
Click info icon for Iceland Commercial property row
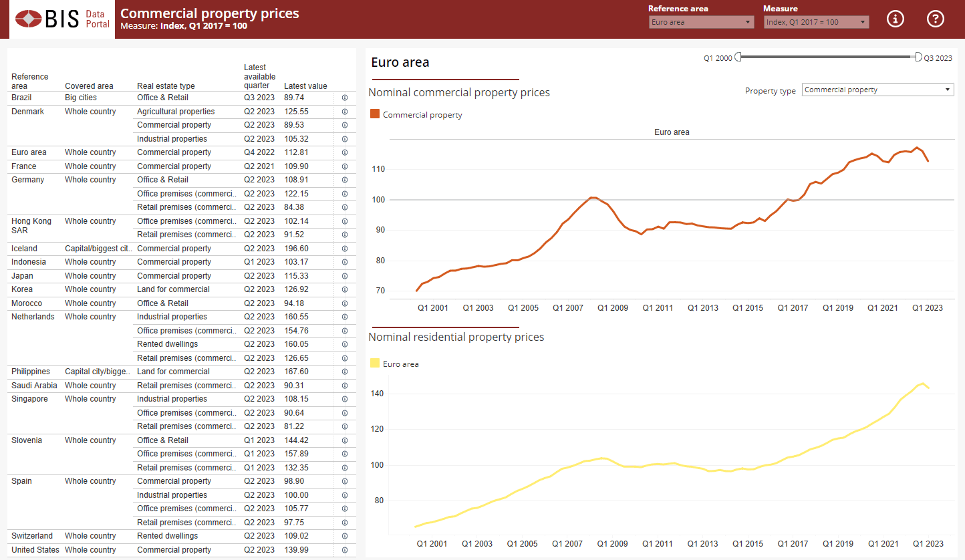coord(345,249)
